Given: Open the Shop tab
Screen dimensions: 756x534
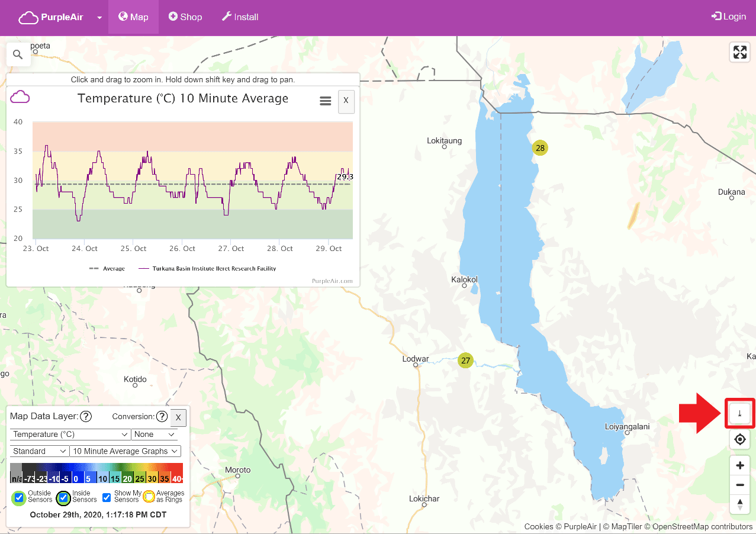Looking at the screenshot, I should pyautogui.click(x=185, y=17).
